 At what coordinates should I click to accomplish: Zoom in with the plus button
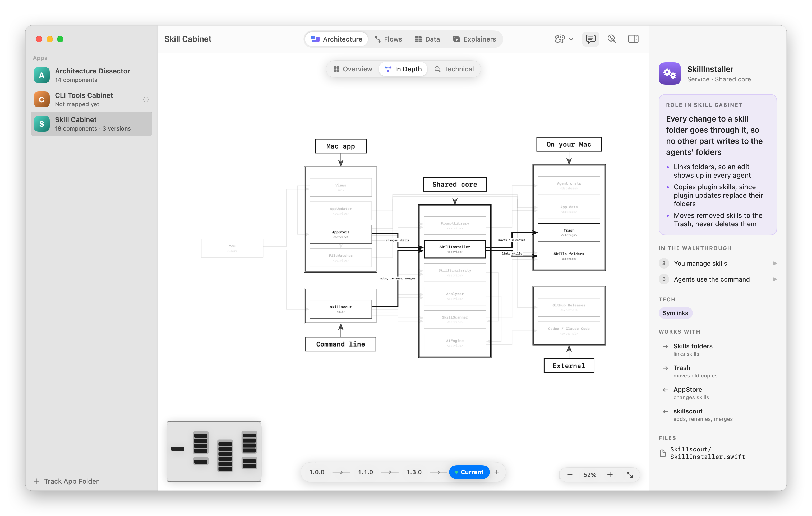(x=610, y=475)
